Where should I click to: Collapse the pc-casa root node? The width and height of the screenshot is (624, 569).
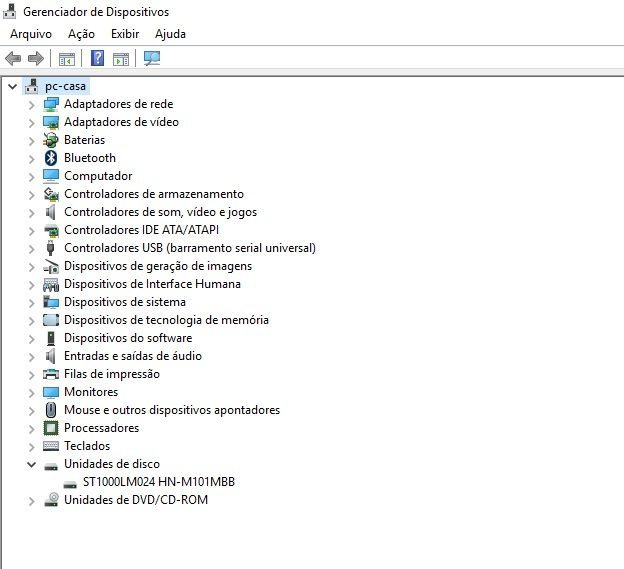(12, 86)
